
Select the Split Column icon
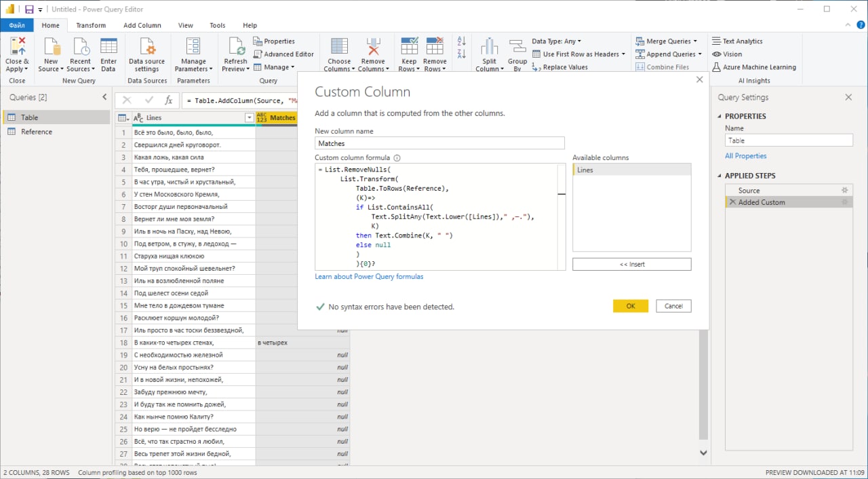489,55
